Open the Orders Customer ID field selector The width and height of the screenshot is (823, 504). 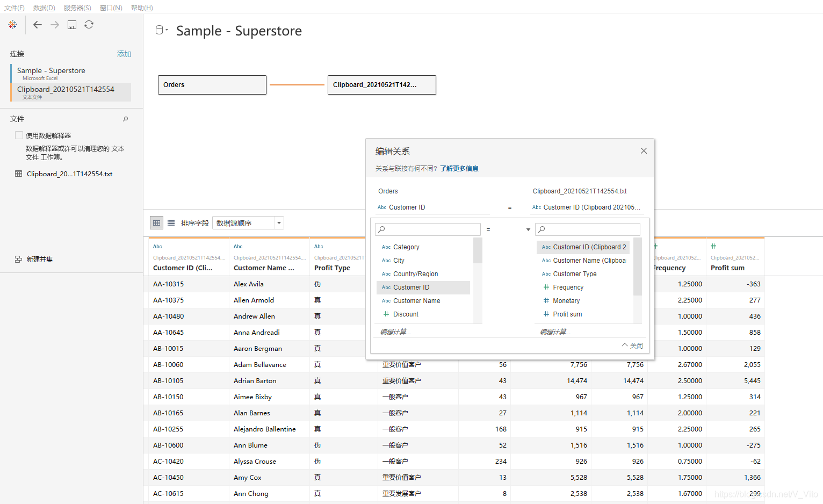point(433,207)
